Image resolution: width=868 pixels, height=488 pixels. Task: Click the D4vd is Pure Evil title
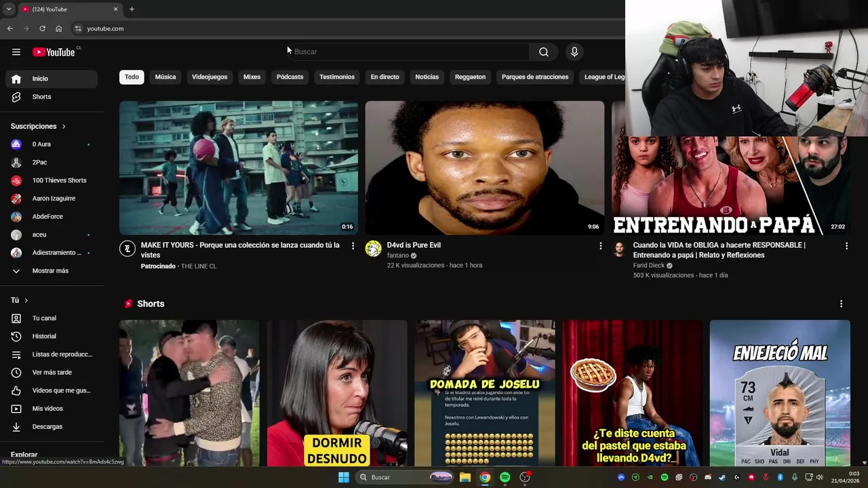click(414, 245)
